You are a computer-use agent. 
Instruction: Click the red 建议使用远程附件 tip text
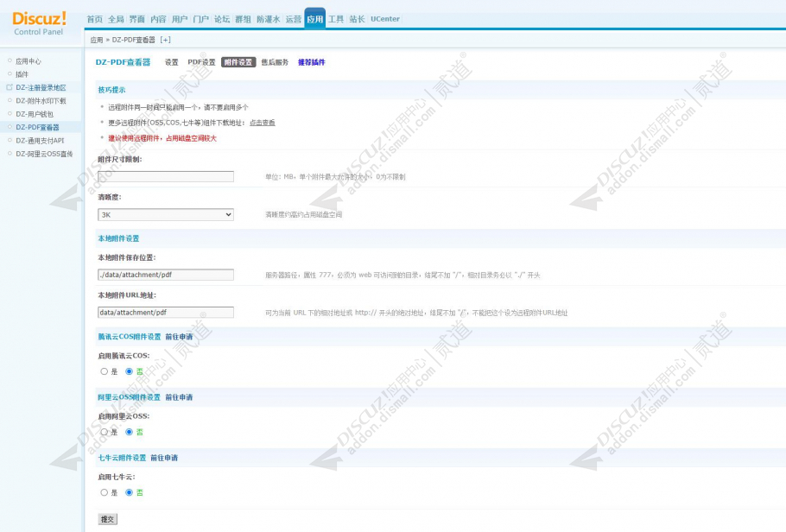point(162,138)
